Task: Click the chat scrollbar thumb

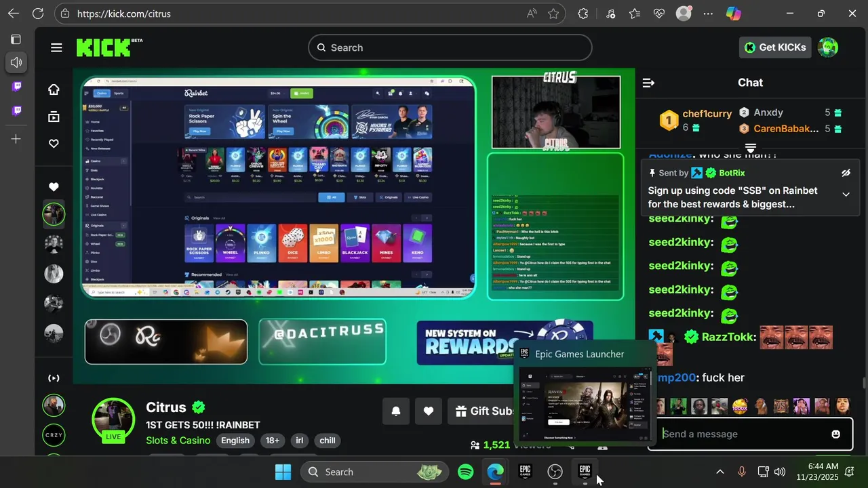Action: [863, 383]
